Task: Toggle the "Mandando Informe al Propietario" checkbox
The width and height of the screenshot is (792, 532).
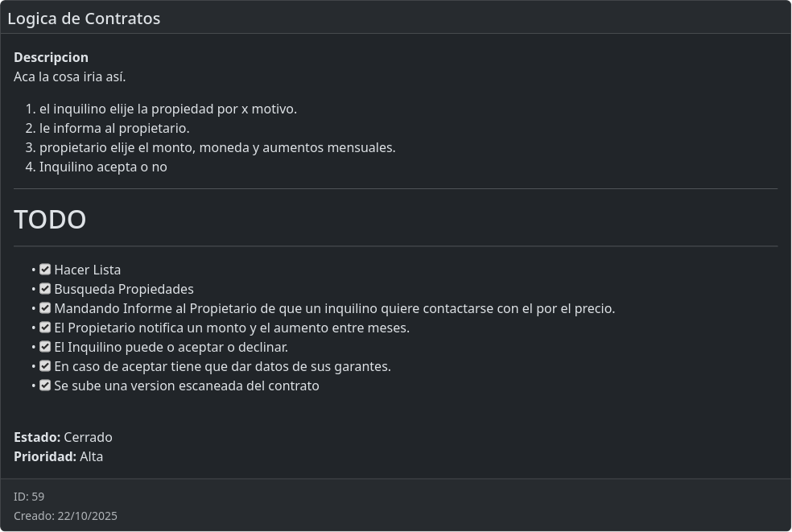Action: 45,308
